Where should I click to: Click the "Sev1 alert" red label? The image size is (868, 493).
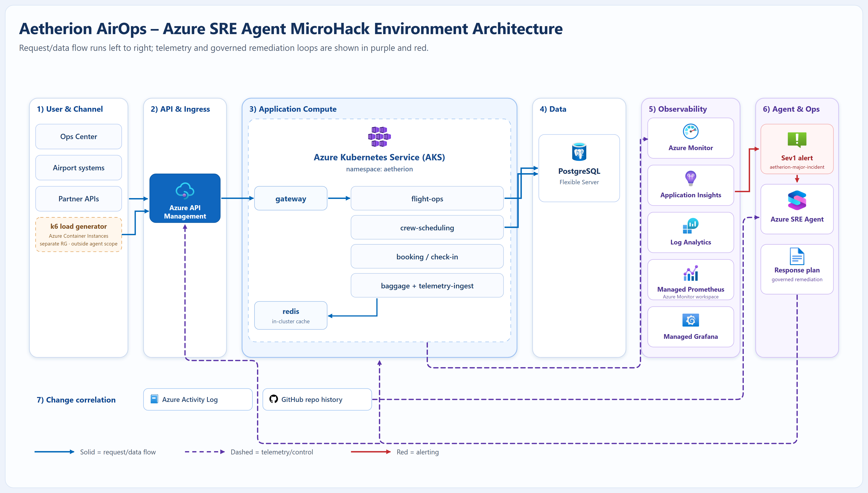point(797,158)
